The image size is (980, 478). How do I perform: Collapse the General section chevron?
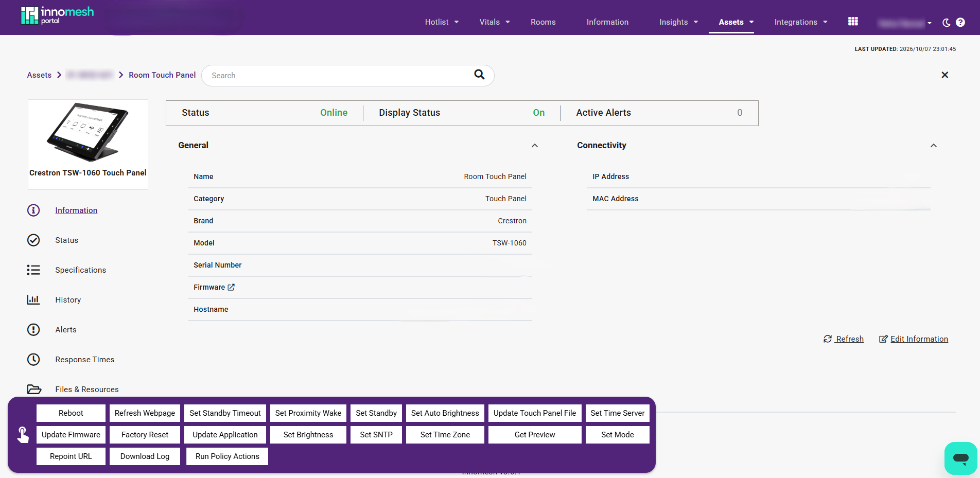(535, 146)
